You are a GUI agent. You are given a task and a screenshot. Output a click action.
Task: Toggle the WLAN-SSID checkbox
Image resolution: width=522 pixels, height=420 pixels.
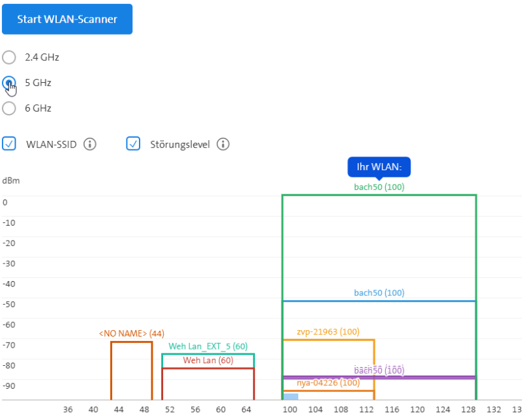coord(9,144)
